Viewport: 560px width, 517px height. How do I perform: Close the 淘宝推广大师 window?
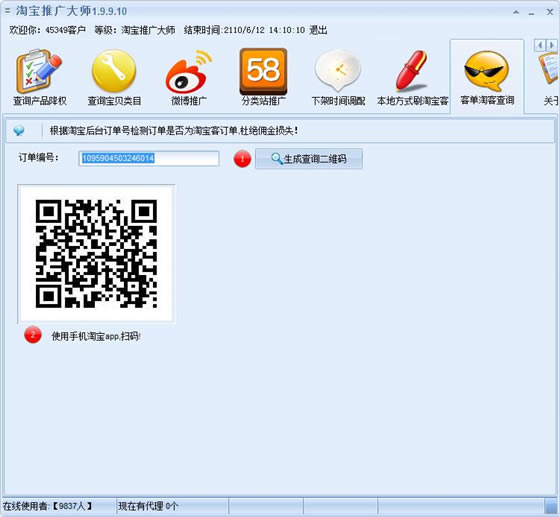[x=550, y=12]
